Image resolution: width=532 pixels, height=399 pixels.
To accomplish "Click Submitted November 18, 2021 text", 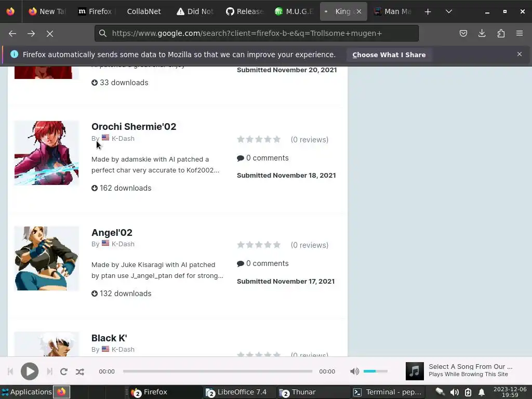I will [286, 176].
